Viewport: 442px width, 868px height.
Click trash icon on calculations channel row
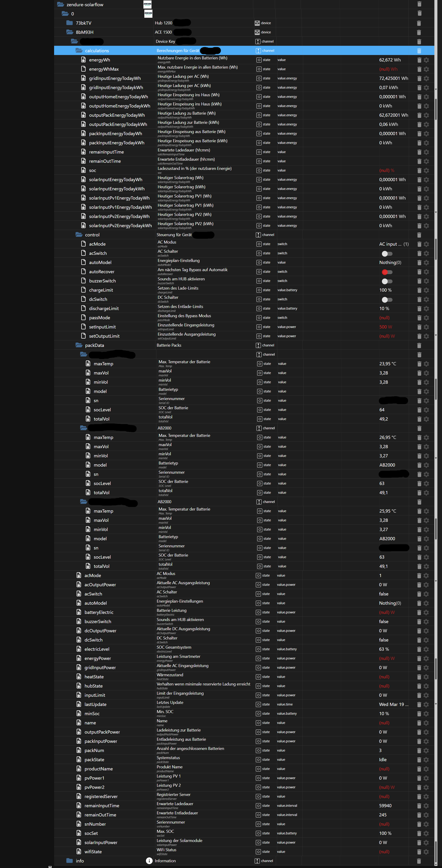[419, 51]
